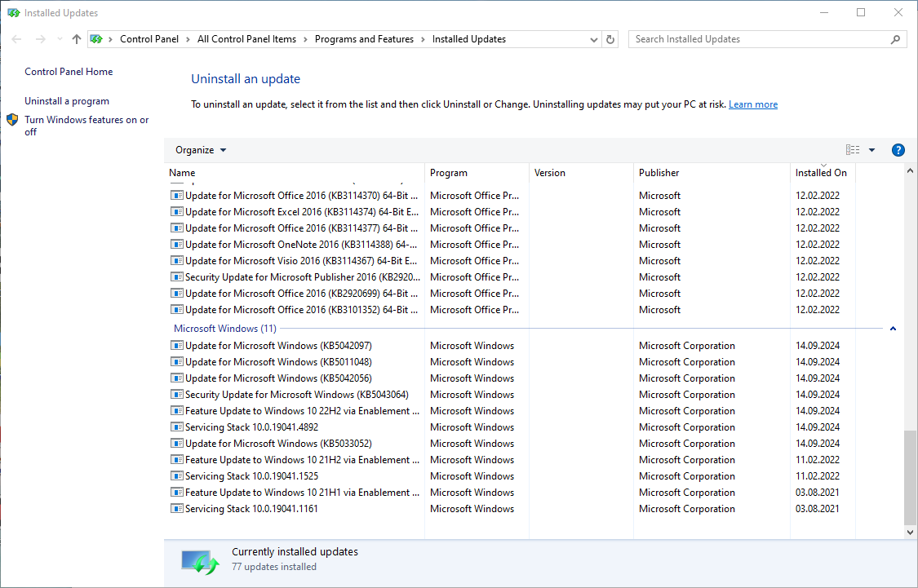The height and width of the screenshot is (588, 918).
Task: Click the Installed Updates title bar icon
Action: pyautogui.click(x=13, y=13)
